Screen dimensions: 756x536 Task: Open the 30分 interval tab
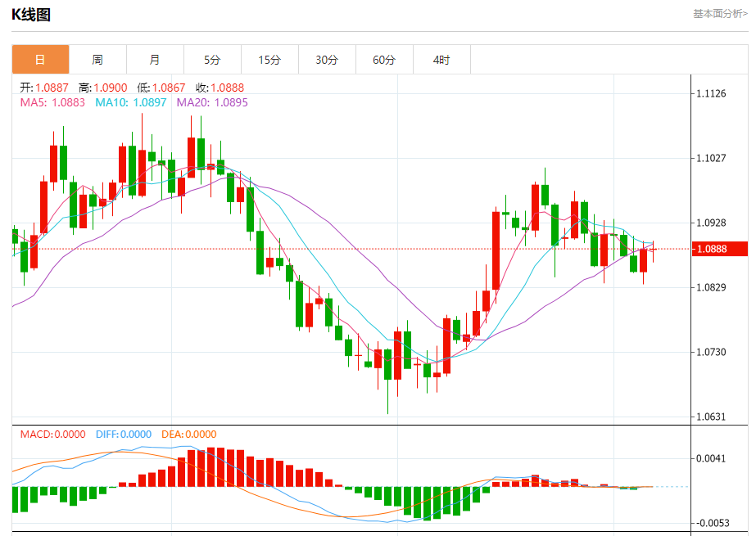[328, 60]
